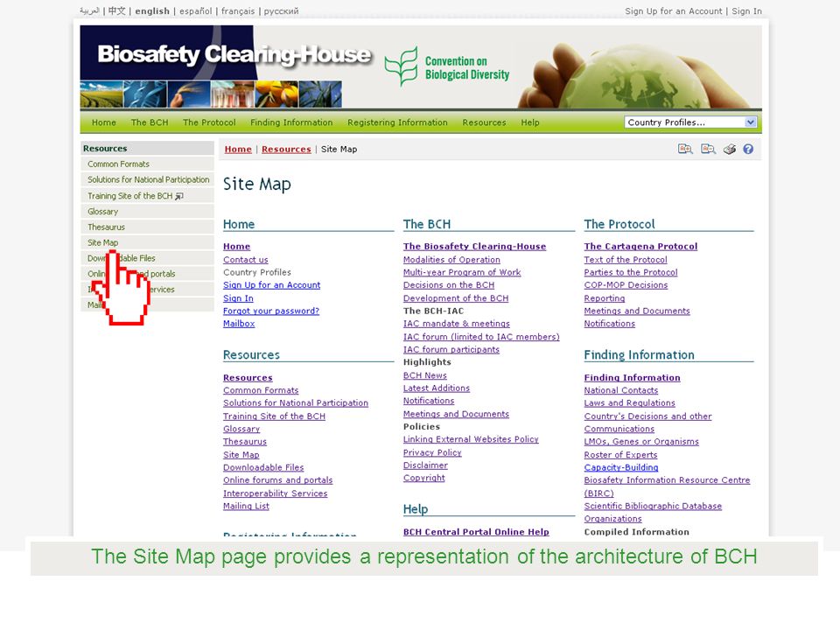This screenshot has height=630, width=840.
Task: Open The Biosafety Clearing-House link
Action: [474, 247]
